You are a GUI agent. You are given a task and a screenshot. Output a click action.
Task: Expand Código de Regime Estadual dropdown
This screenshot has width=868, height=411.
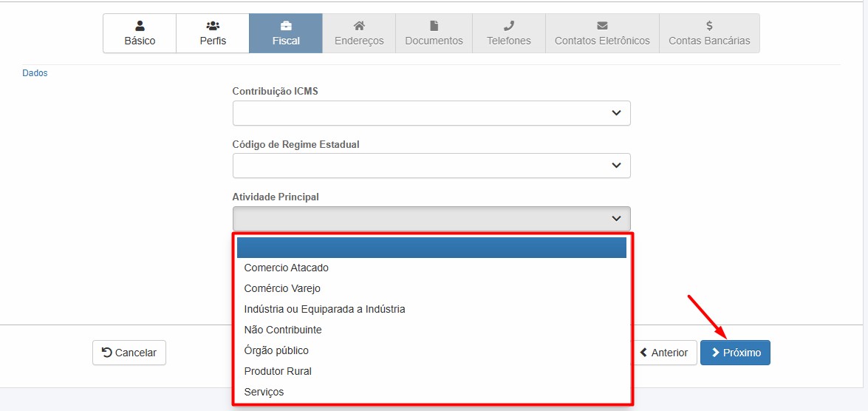click(x=431, y=166)
